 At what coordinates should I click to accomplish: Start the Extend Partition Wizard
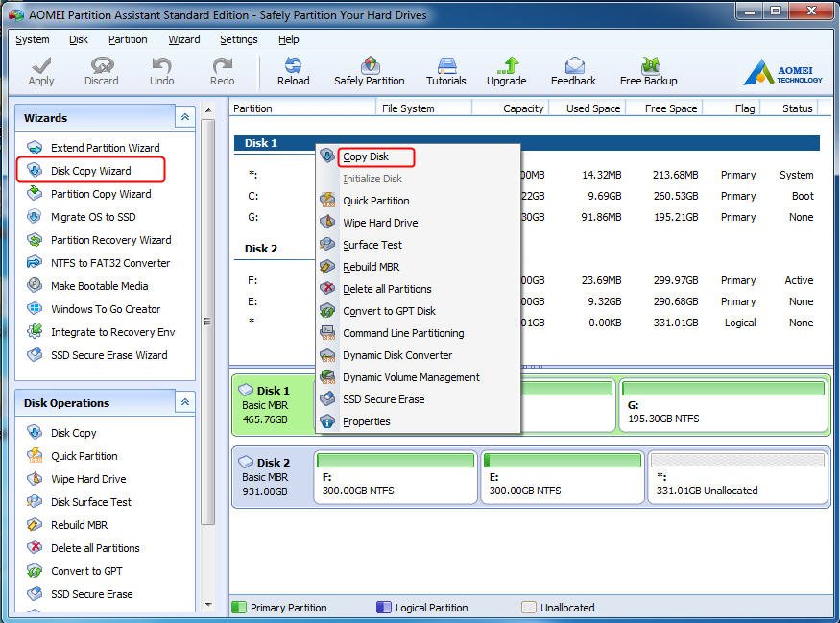click(x=93, y=147)
